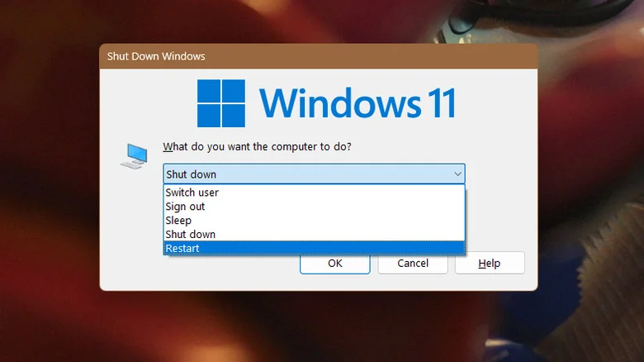Confirm with the OK button

[x=334, y=264]
